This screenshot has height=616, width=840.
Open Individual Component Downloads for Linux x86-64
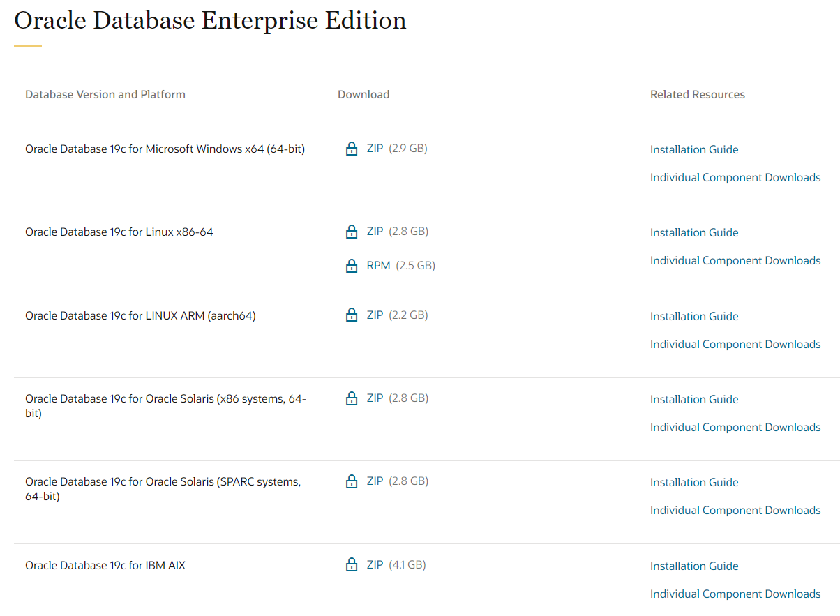pyautogui.click(x=735, y=260)
